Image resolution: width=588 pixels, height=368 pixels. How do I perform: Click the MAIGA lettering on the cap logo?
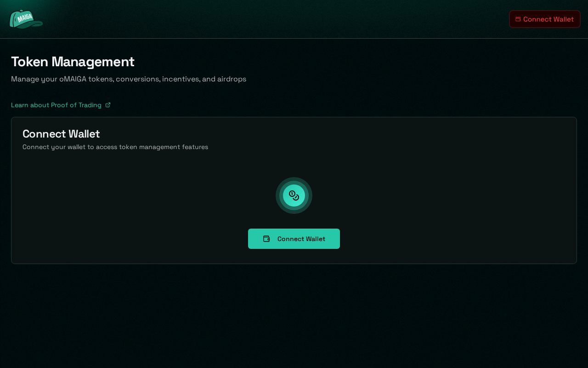[x=24, y=18]
